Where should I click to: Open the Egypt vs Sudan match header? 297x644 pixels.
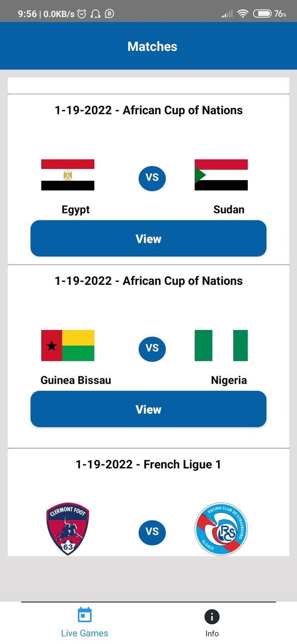point(148,110)
